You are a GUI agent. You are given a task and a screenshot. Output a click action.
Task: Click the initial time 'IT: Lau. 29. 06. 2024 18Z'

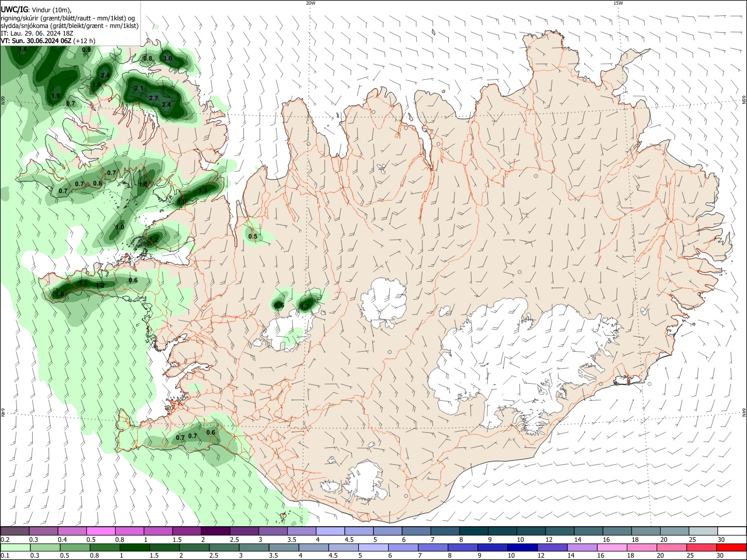click(x=36, y=33)
